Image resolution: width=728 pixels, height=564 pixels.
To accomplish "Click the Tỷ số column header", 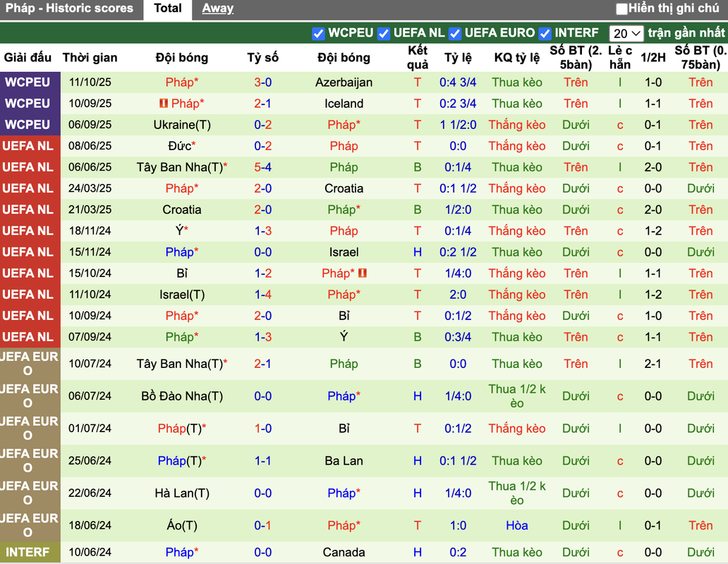I will point(263,58).
